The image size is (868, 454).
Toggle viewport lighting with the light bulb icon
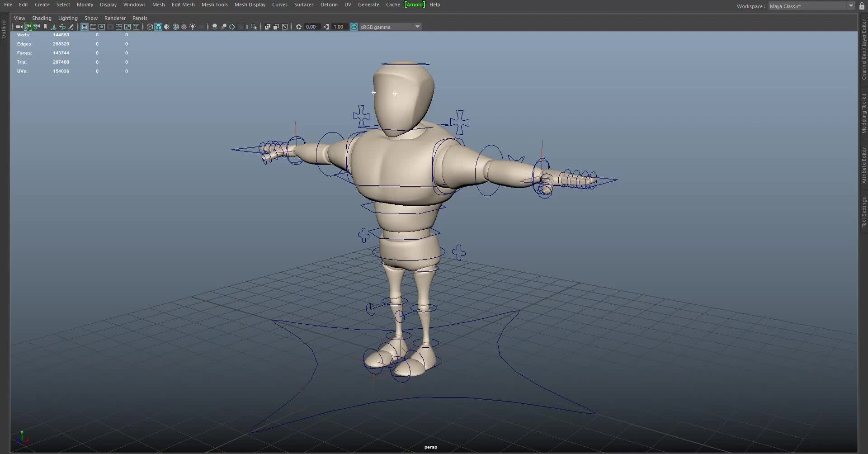[x=193, y=27]
